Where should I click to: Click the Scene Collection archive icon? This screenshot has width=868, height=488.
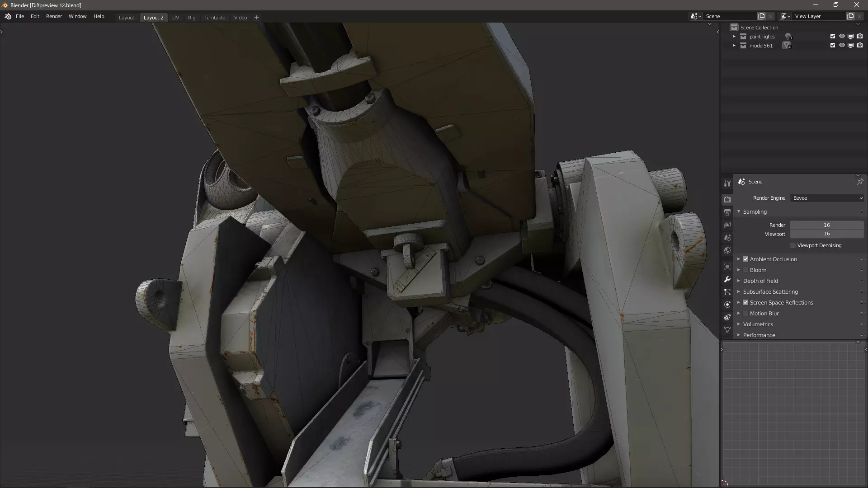tap(734, 28)
